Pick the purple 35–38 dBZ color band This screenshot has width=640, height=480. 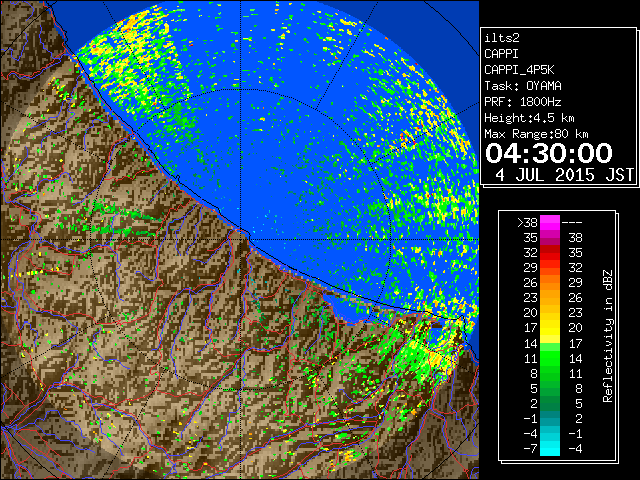pyautogui.click(x=550, y=238)
